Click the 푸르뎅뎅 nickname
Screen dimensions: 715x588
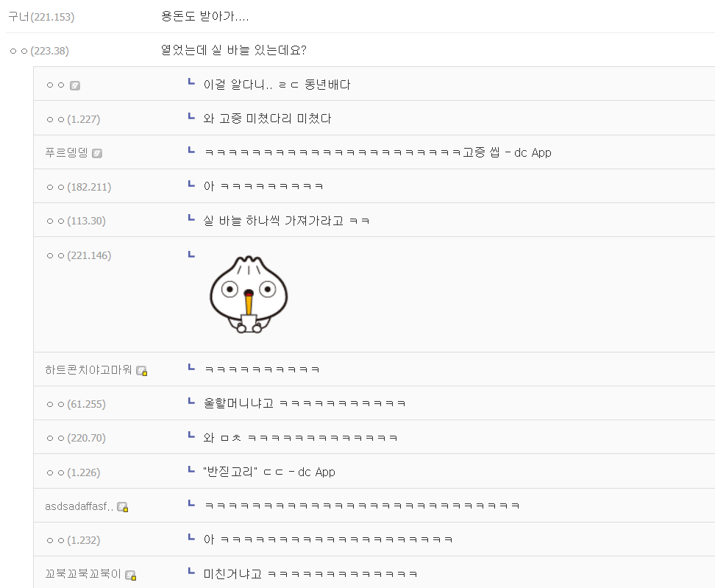click(67, 153)
